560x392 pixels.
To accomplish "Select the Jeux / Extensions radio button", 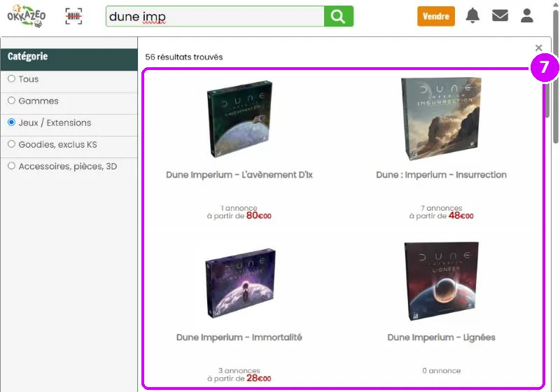I will tap(11, 122).
